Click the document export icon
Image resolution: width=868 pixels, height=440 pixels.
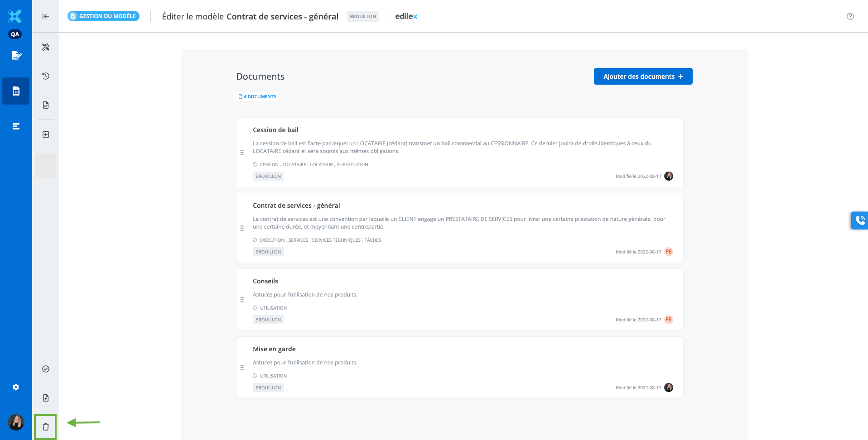pyautogui.click(x=46, y=398)
